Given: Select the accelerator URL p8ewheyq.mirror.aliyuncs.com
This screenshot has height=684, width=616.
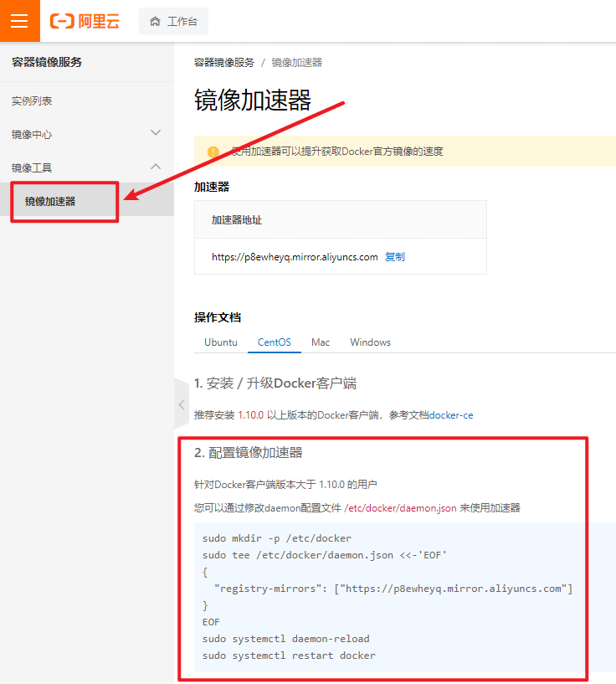Looking at the screenshot, I should point(295,257).
